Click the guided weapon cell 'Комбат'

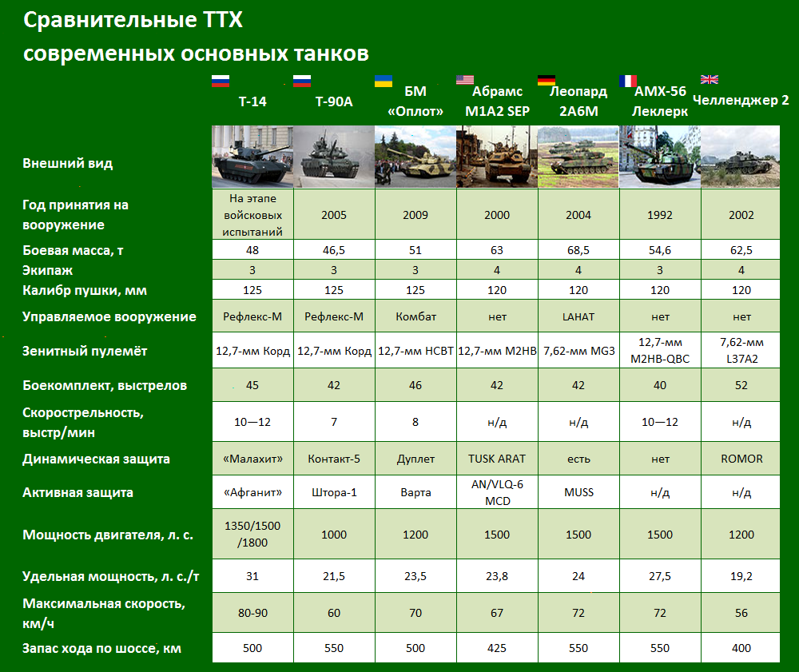(x=415, y=316)
